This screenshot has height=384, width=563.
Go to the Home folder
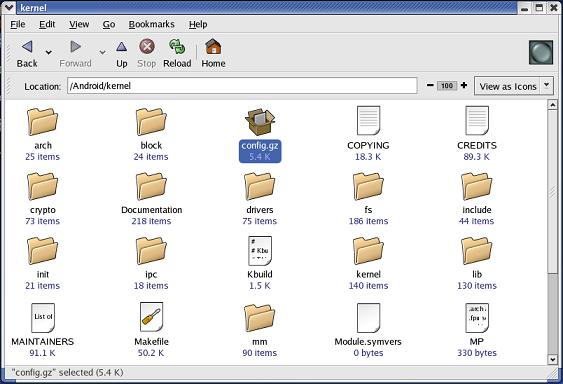213,54
